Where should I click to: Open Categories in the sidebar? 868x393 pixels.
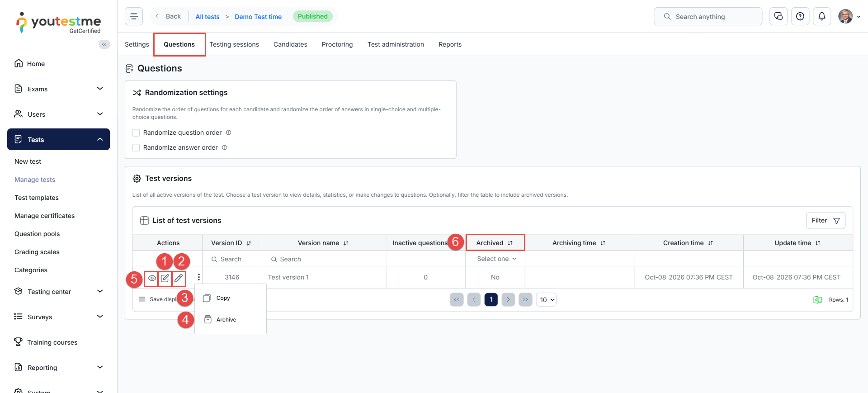tap(31, 270)
